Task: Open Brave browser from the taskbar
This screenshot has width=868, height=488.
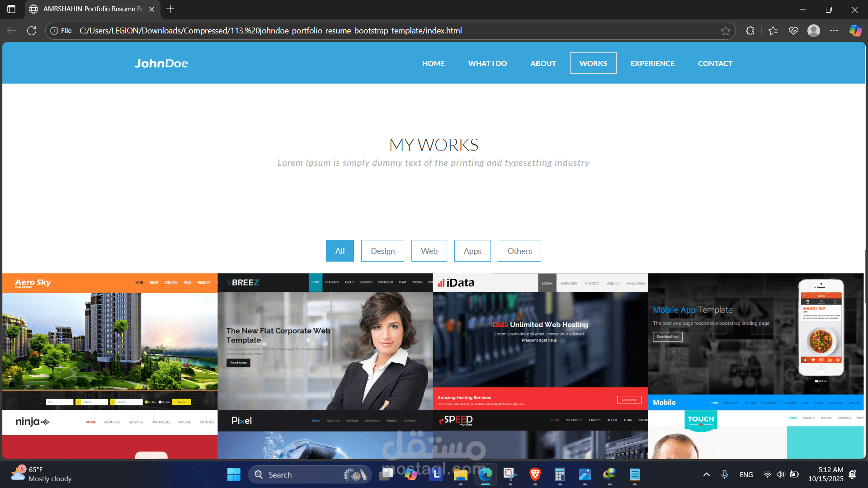Action: click(x=535, y=474)
